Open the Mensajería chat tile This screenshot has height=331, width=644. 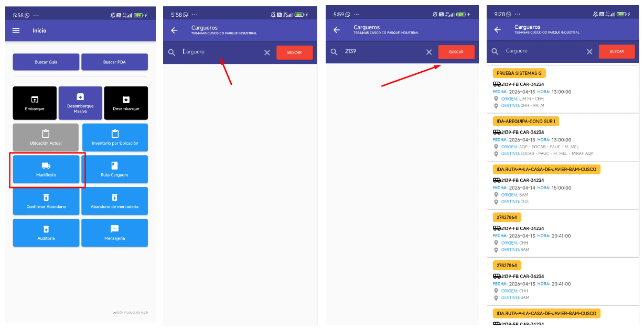(114, 233)
